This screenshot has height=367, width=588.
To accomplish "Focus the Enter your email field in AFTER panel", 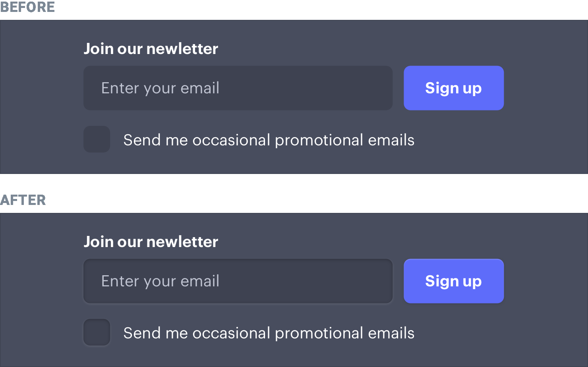I will [238, 281].
